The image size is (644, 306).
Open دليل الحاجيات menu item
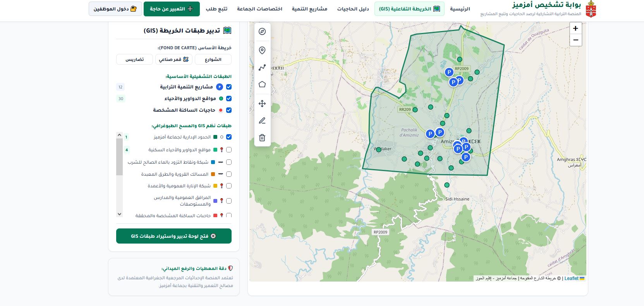click(x=353, y=9)
